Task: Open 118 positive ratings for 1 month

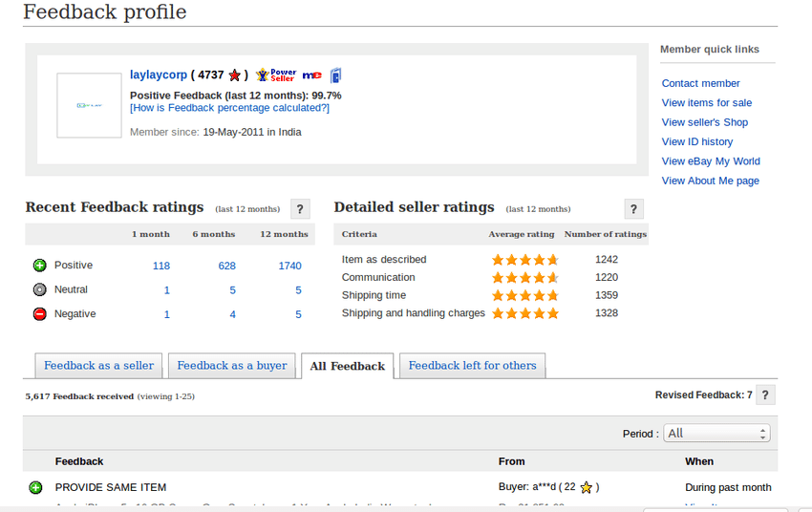Action: tap(161, 266)
